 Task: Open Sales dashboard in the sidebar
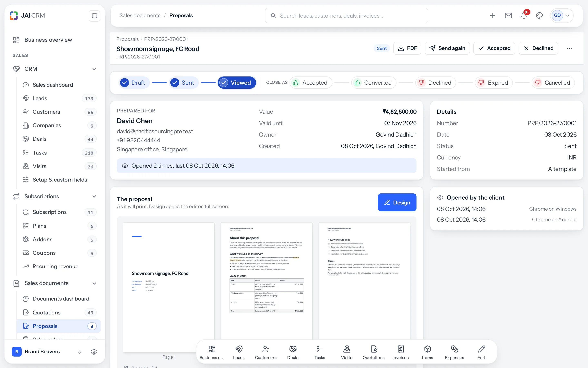click(x=59, y=85)
